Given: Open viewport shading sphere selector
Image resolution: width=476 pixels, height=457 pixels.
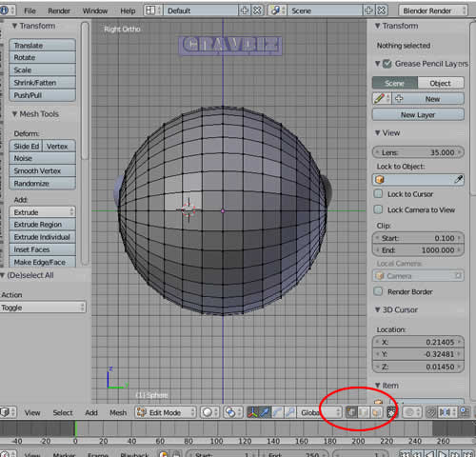Looking at the screenshot, I should (209, 412).
